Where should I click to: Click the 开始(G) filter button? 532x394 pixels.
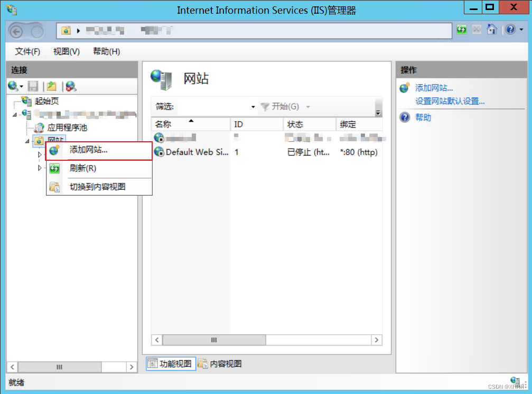click(280, 107)
